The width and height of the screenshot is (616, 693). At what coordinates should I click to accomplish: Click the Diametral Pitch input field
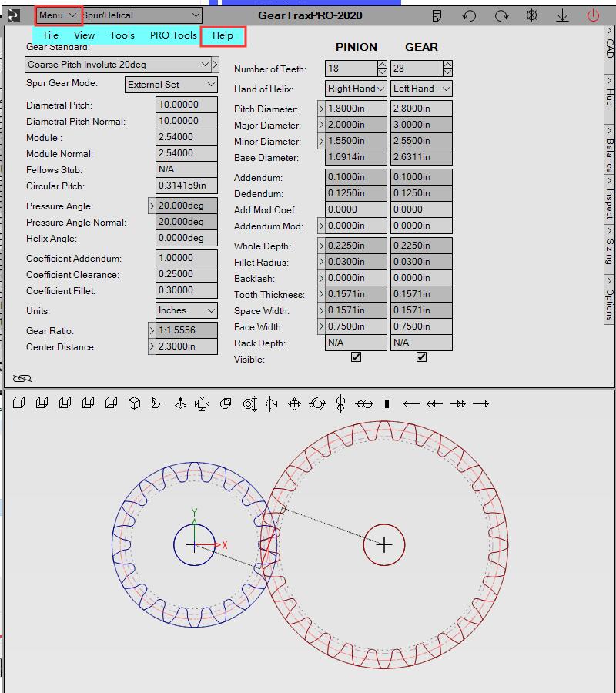(186, 105)
